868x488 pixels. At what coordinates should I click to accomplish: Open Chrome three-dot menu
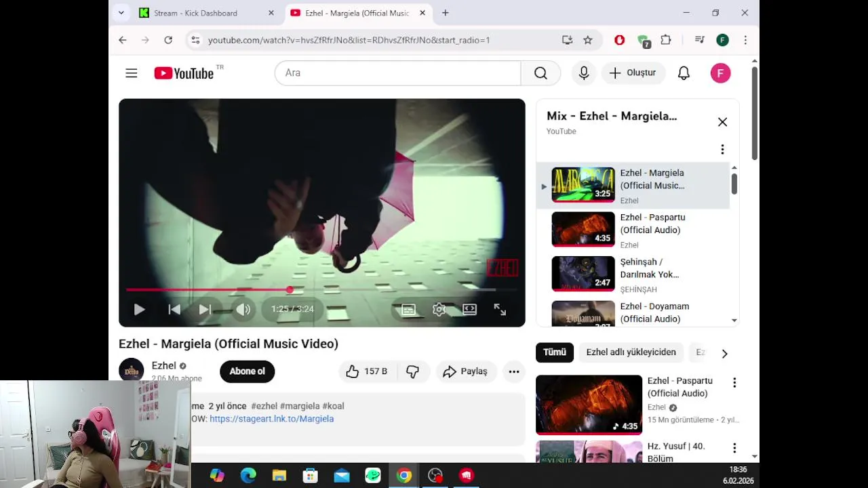745,40
